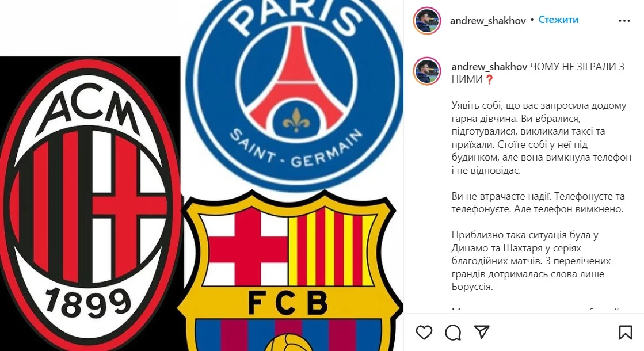Click paragraph mentioning Динамо та Шахтаря
The height and width of the screenshot is (351, 644).
pos(531,261)
